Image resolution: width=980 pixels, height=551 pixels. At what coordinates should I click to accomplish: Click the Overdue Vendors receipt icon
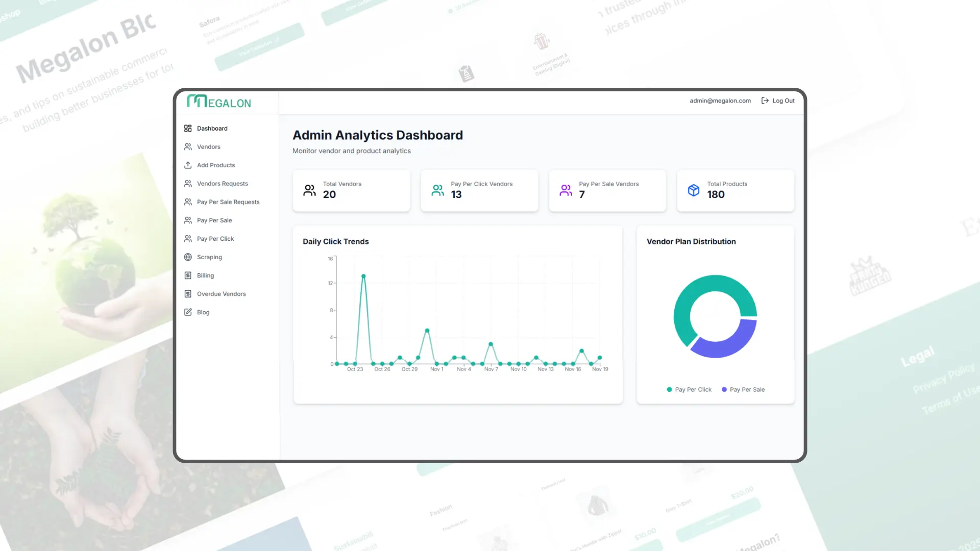click(x=188, y=294)
